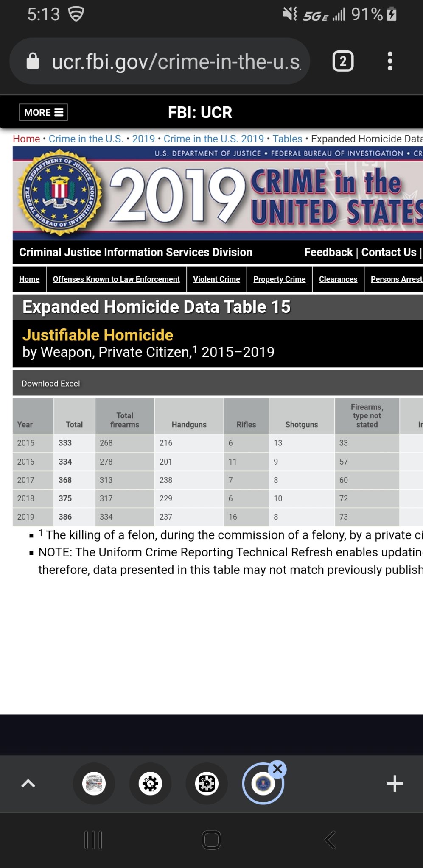
Task: Tap the muted sound status icon
Action: click(290, 14)
